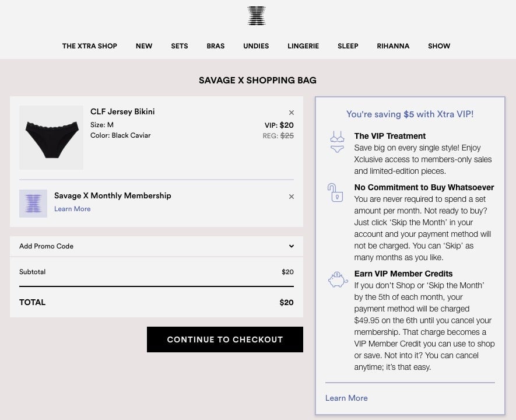Screen dimensions: 516x420
Task: Click Learn More in VIP panel
Action: pyautogui.click(x=346, y=398)
